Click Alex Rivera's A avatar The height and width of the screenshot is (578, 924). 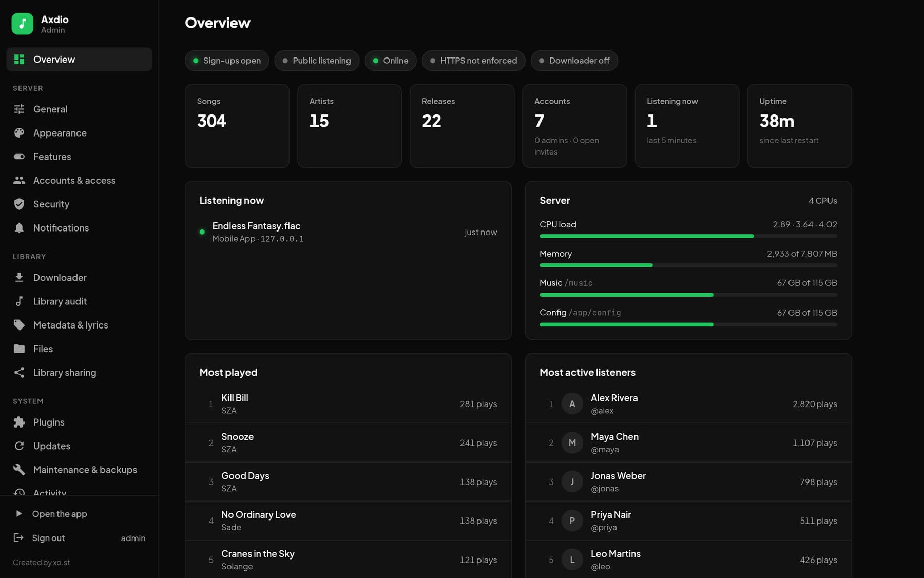tap(572, 404)
